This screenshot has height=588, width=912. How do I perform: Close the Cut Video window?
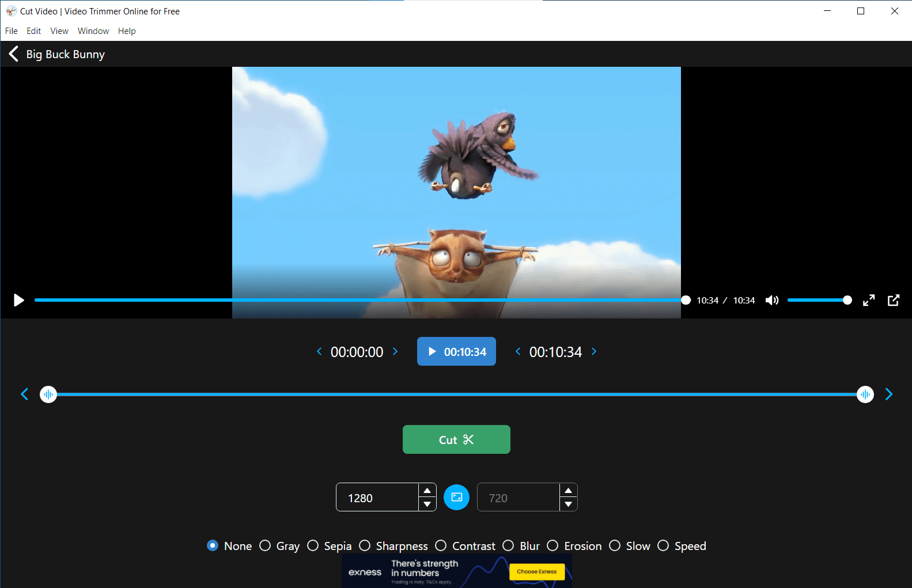(895, 11)
